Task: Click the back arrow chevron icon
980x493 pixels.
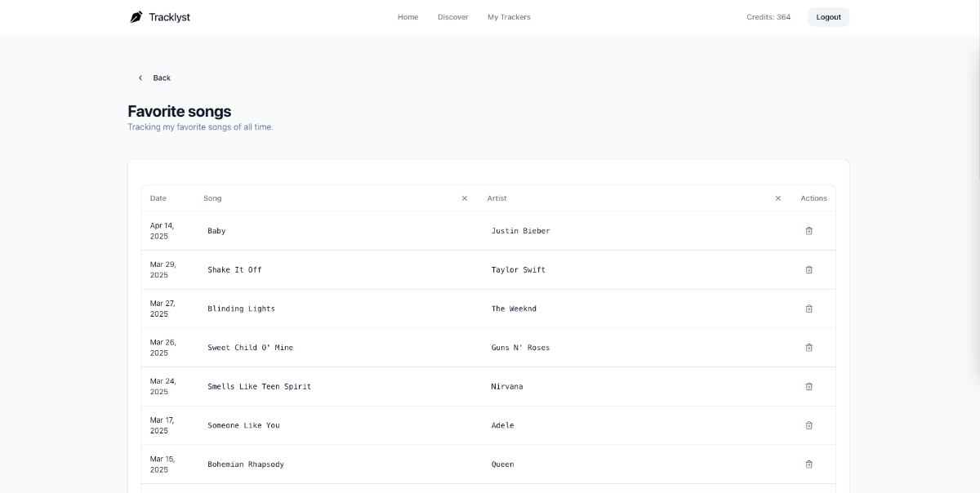Action: tap(140, 78)
